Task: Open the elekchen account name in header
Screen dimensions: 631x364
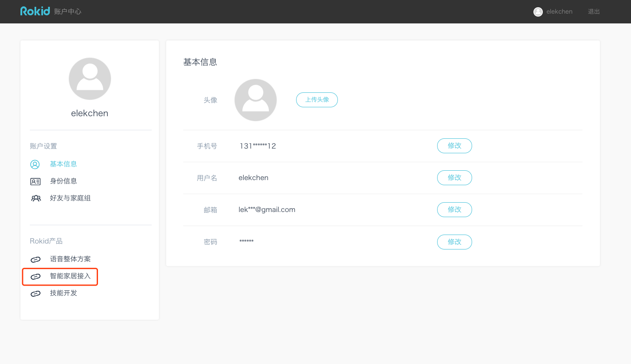Action: click(559, 11)
